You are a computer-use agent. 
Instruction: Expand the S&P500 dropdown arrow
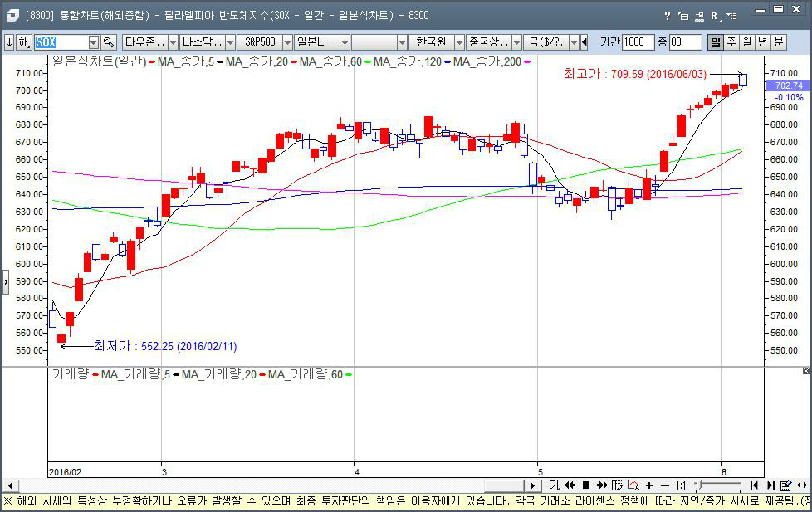286,42
